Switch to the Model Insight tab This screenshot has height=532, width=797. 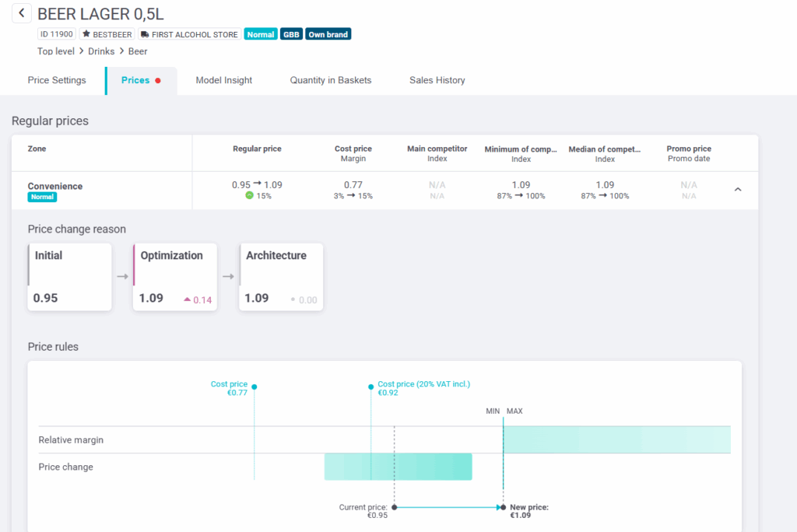223,80
